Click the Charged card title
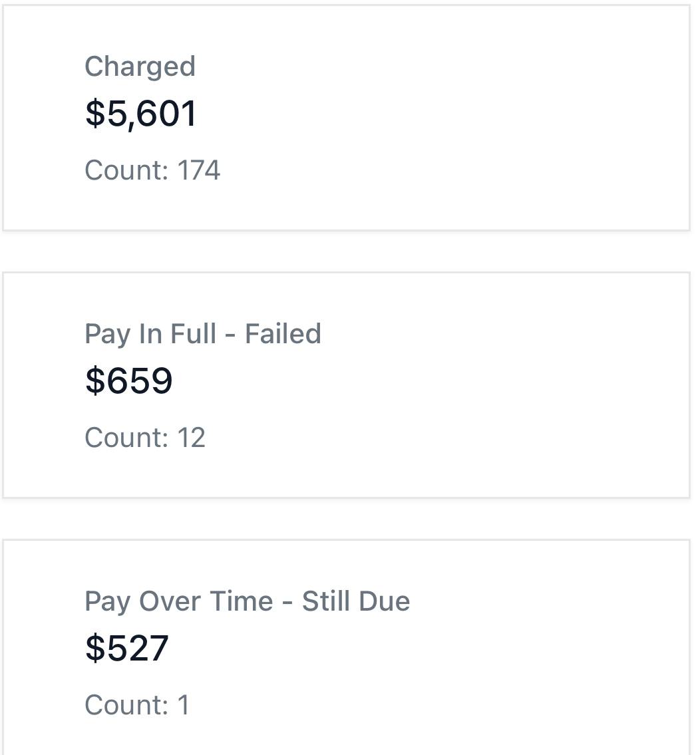Viewport: 700px width, 755px height. point(140,67)
